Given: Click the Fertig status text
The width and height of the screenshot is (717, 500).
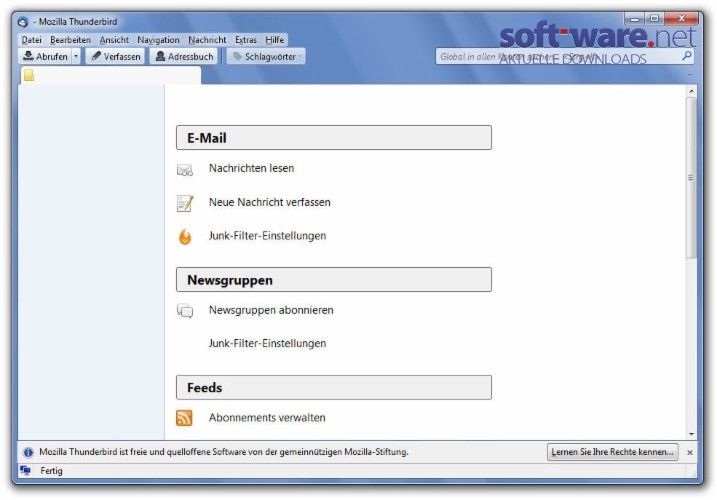Looking at the screenshot, I should click(x=51, y=471).
